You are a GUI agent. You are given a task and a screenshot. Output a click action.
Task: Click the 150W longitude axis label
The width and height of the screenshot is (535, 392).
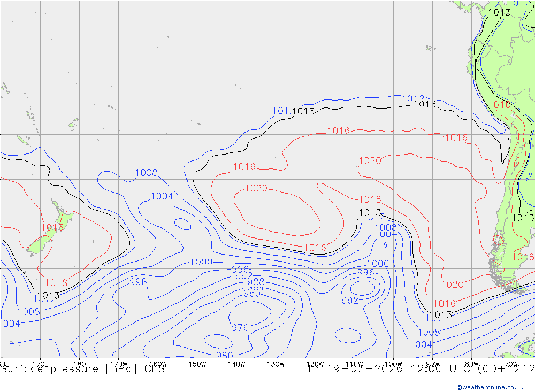tap(197, 364)
